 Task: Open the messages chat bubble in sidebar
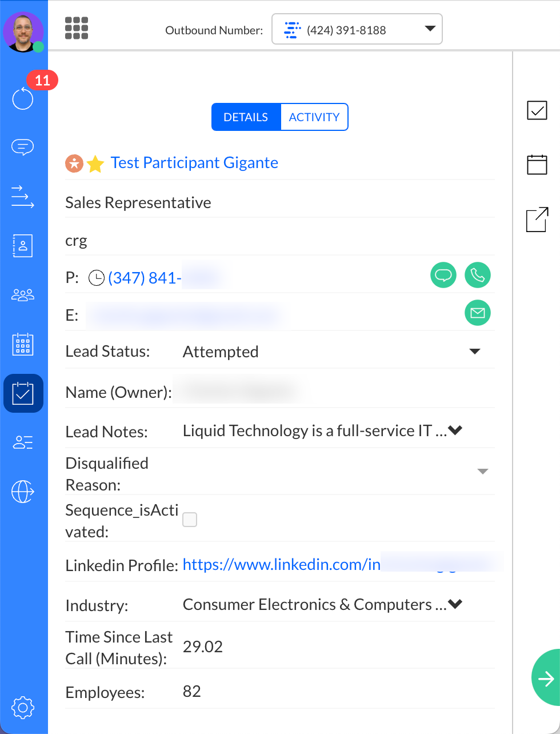(x=23, y=147)
